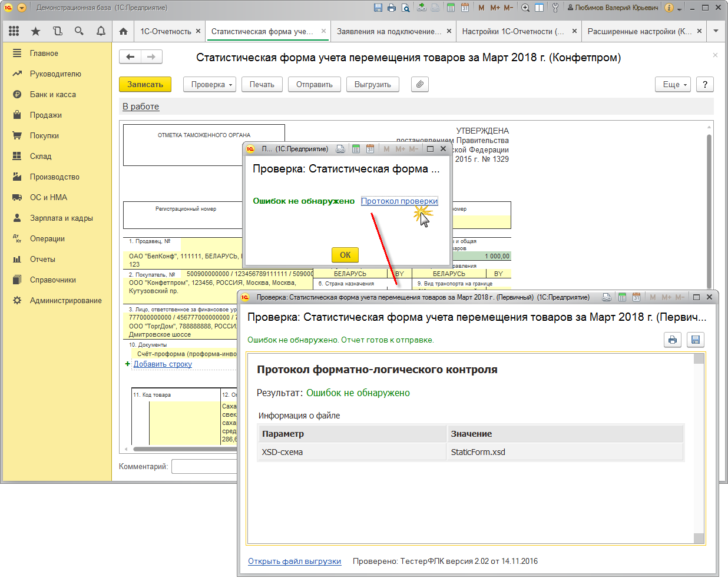The image size is (728, 578).
Task: Click the Открыть файл выгрузки link
Action: point(294,561)
